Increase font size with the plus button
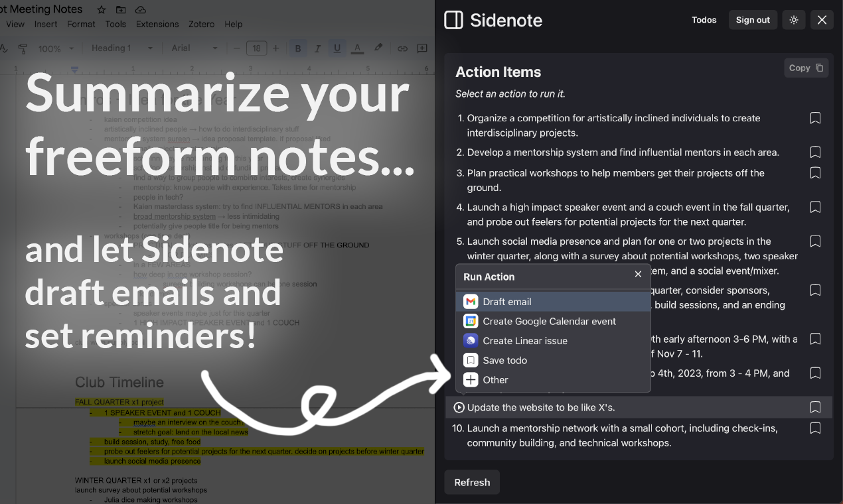843x504 pixels. (276, 48)
